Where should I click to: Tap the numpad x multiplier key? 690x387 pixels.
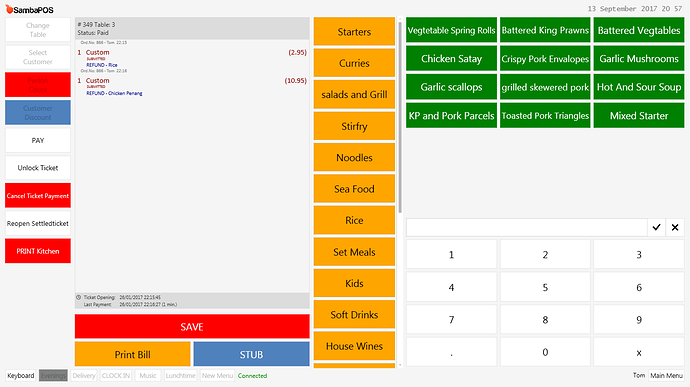[639, 352]
